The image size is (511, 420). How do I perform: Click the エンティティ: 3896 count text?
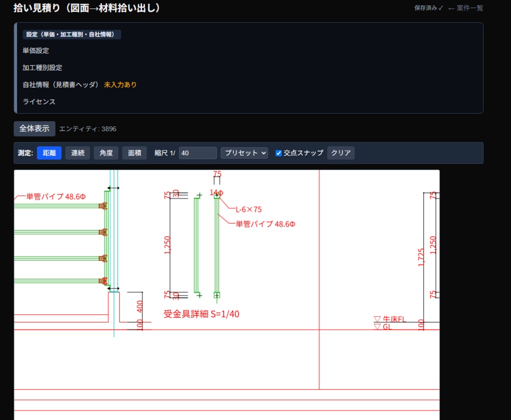(x=88, y=129)
